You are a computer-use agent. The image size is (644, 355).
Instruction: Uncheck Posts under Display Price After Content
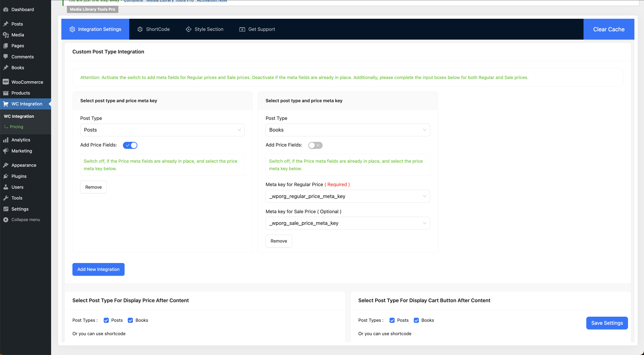[106, 320]
